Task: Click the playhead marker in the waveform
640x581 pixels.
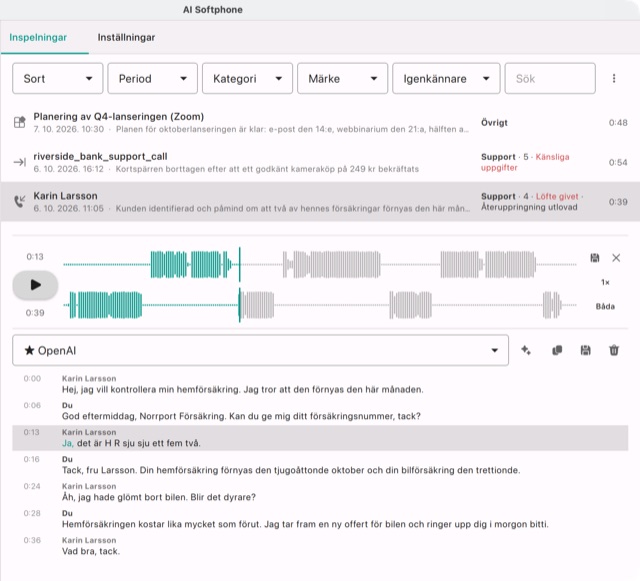Action: (240, 285)
